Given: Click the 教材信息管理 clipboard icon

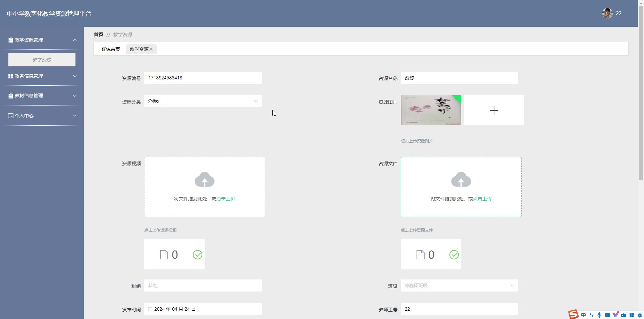Looking at the screenshot, I should (11, 96).
